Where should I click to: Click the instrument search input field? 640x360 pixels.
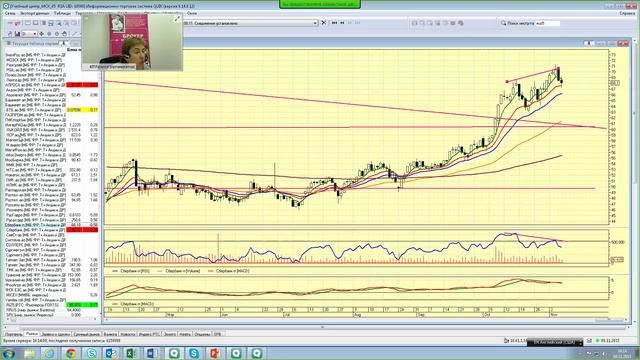[547, 23]
